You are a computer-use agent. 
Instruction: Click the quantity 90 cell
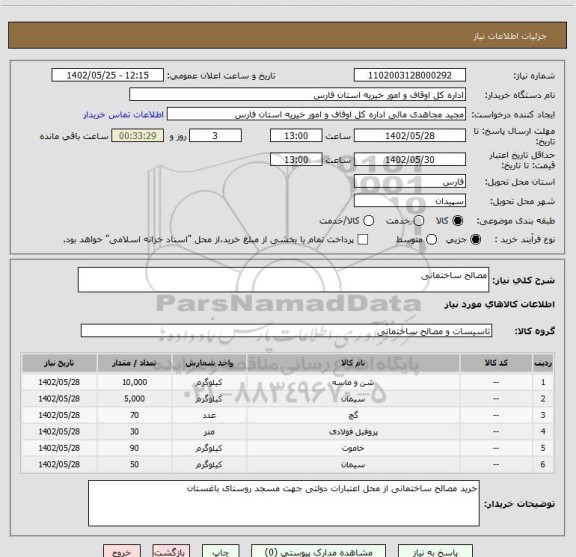click(134, 448)
